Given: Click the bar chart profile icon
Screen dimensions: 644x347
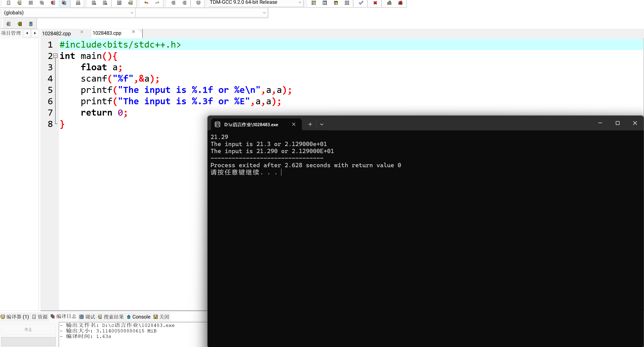Looking at the screenshot, I should (389, 3).
